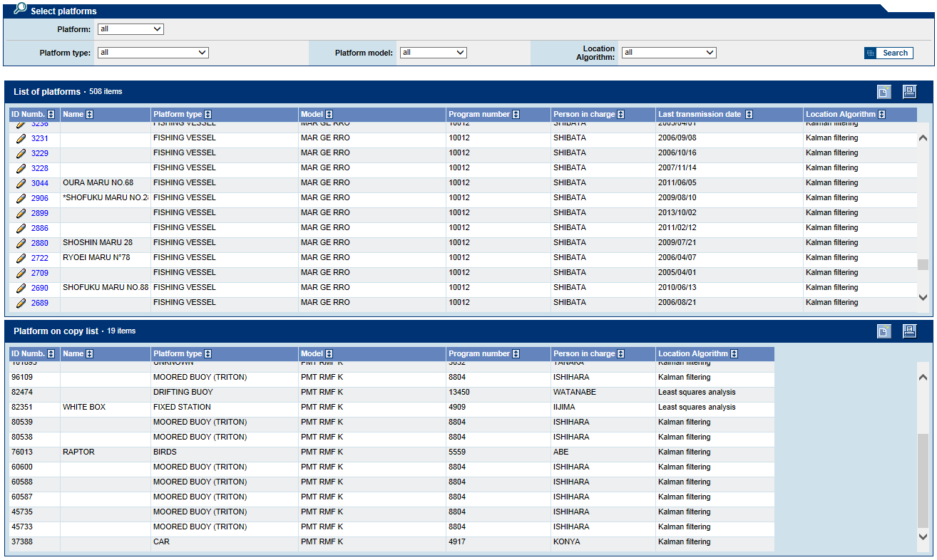Open platform ID link 2906
Viewport: 937px width, 560px height.
40,198
